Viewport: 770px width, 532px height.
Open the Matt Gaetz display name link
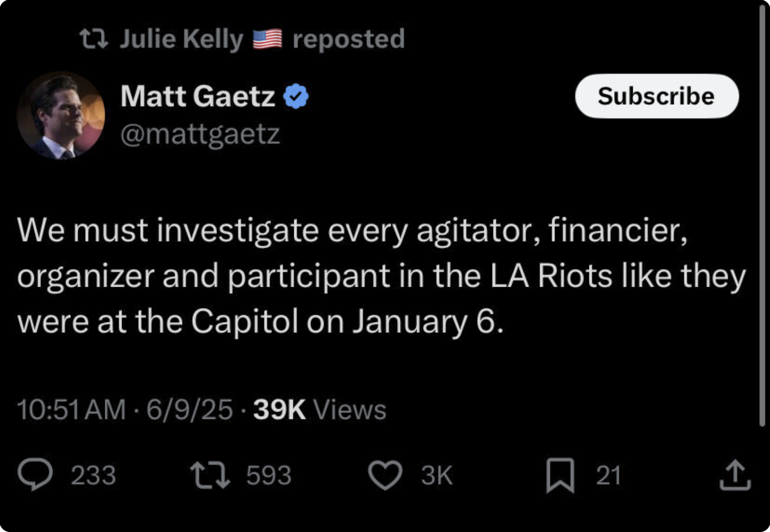(197, 96)
